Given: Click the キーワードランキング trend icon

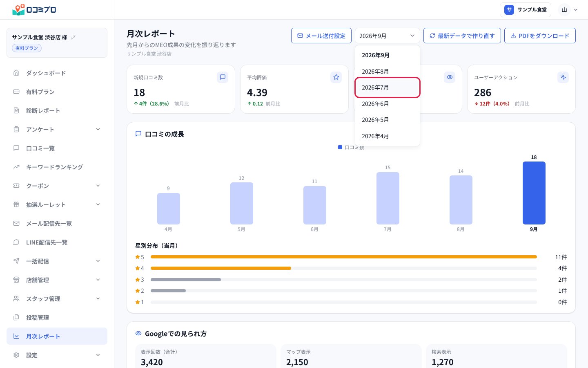Looking at the screenshot, I should click(x=16, y=167).
